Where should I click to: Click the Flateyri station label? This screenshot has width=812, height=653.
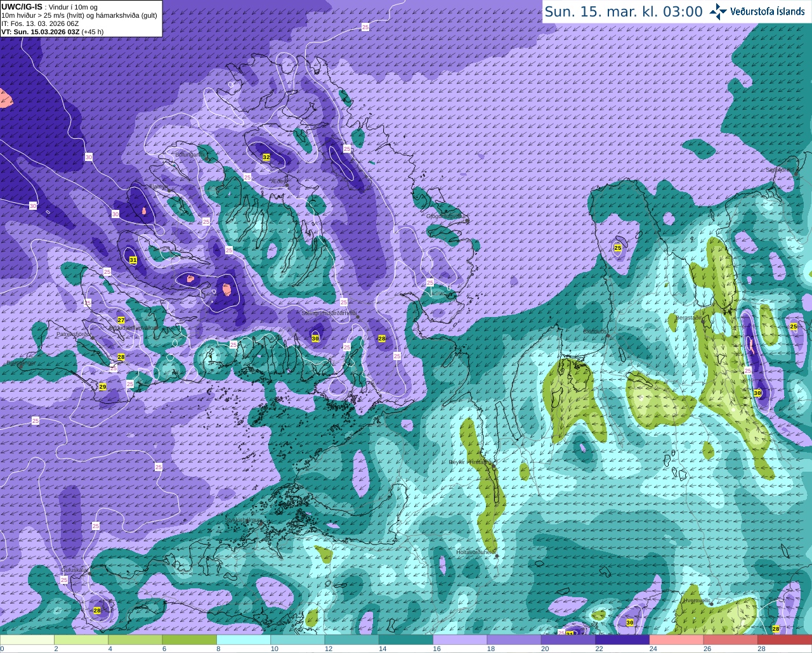pyautogui.click(x=158, y=187)
